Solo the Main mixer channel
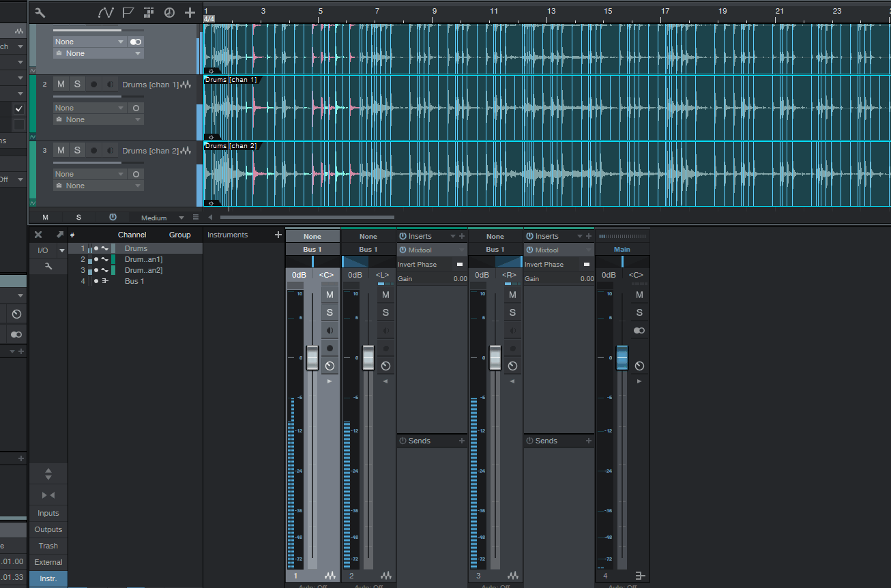This screenshot has height=588, width=891. (x=639, y=312)
